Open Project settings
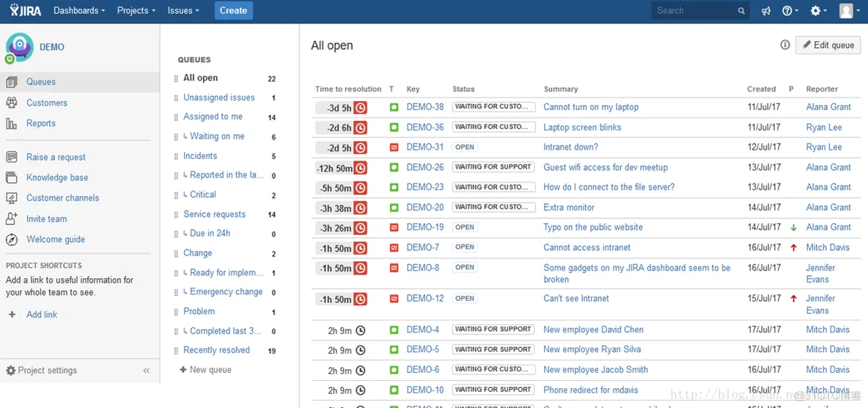 [x=42, y=371]
